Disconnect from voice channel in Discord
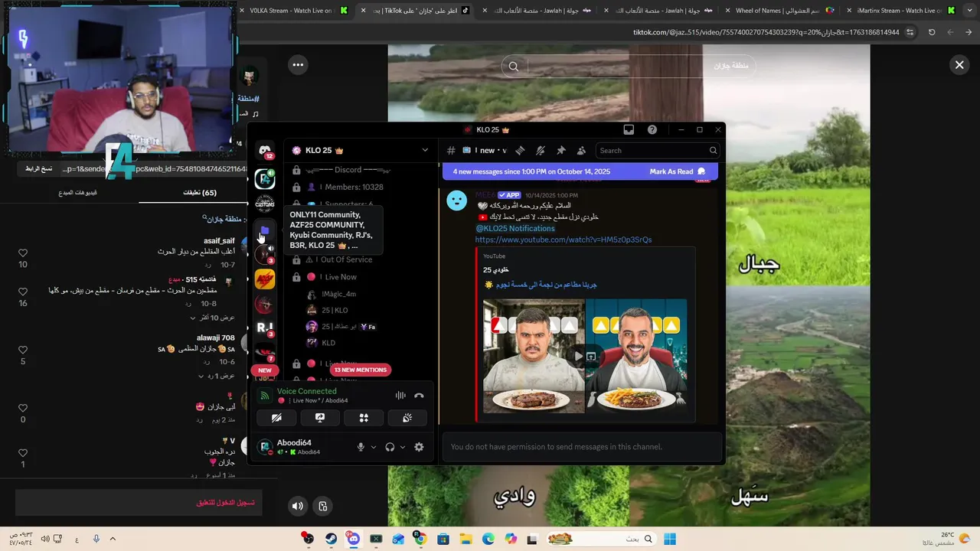This screenshot has width=980, height=551. point(419,396)
